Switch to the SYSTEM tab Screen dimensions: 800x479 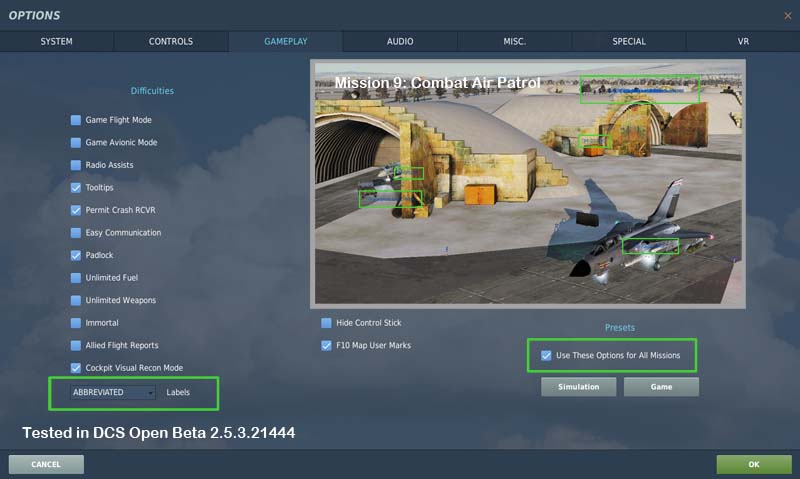click(x=57, y=41)
